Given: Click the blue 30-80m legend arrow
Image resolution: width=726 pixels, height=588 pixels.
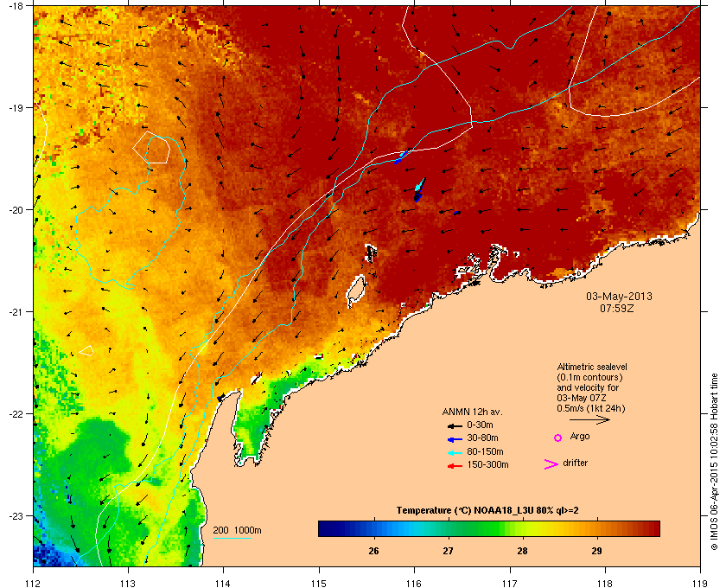Looking at the screenshot, I should click(x=455, y=439).
